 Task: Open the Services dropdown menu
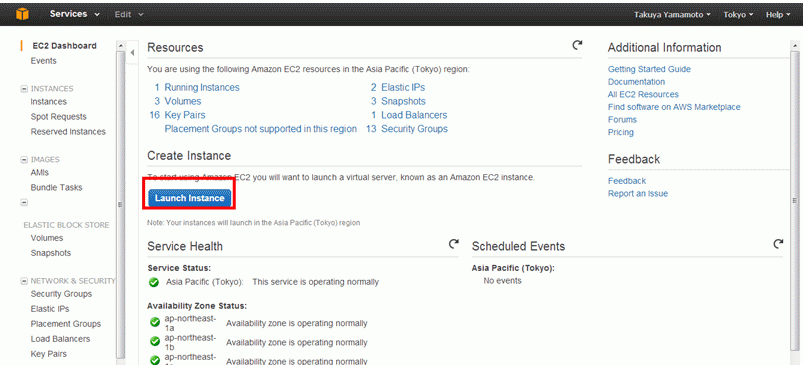coord(75,14)
